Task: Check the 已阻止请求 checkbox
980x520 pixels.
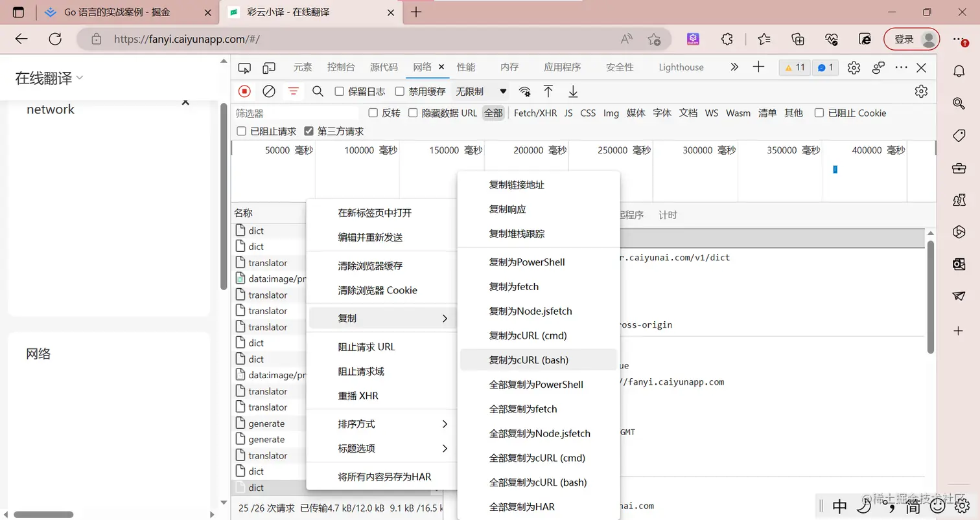Action: point(241,131)
